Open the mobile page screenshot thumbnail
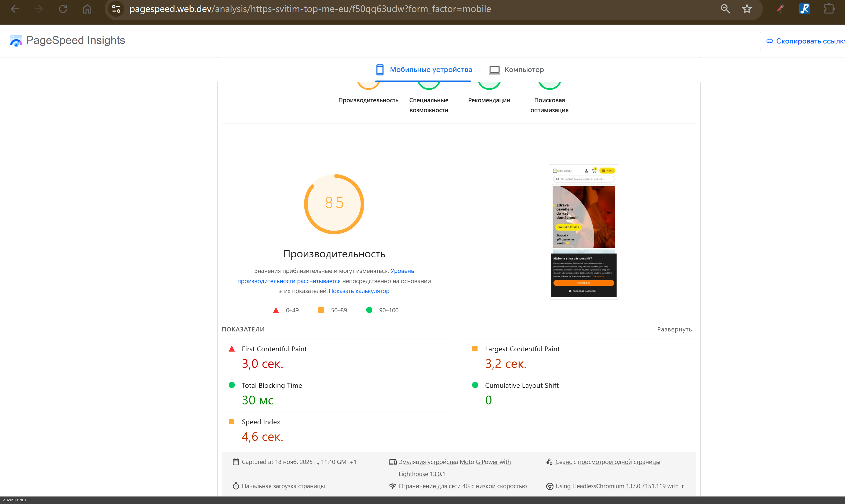The height and width of the screenshot is (504, 845). point(584,232)
